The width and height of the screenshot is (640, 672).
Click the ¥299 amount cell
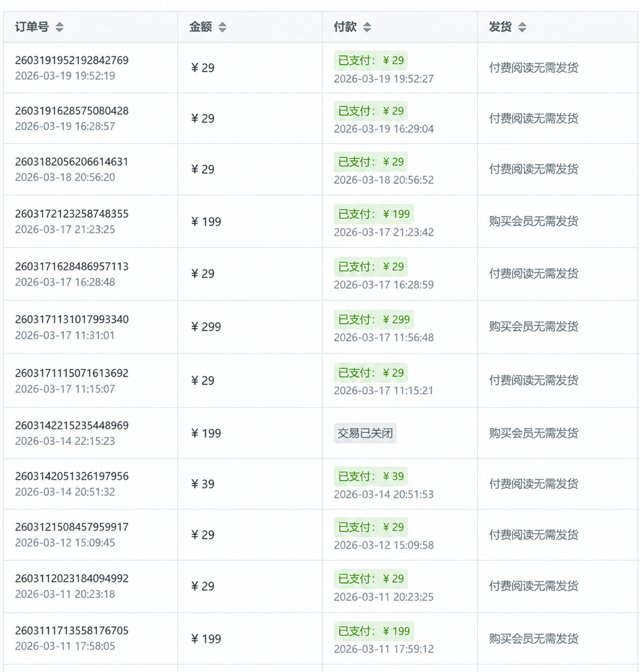click(206, 327)
